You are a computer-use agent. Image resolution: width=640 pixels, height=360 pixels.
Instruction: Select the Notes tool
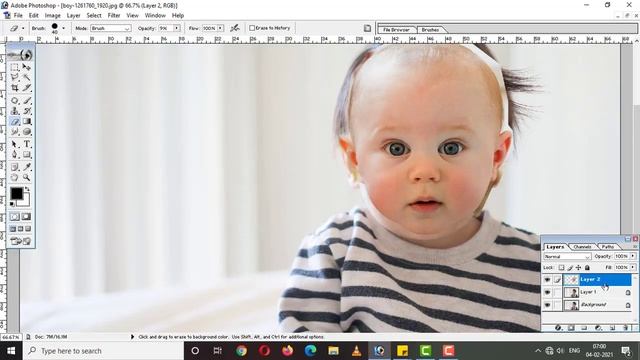15,167
